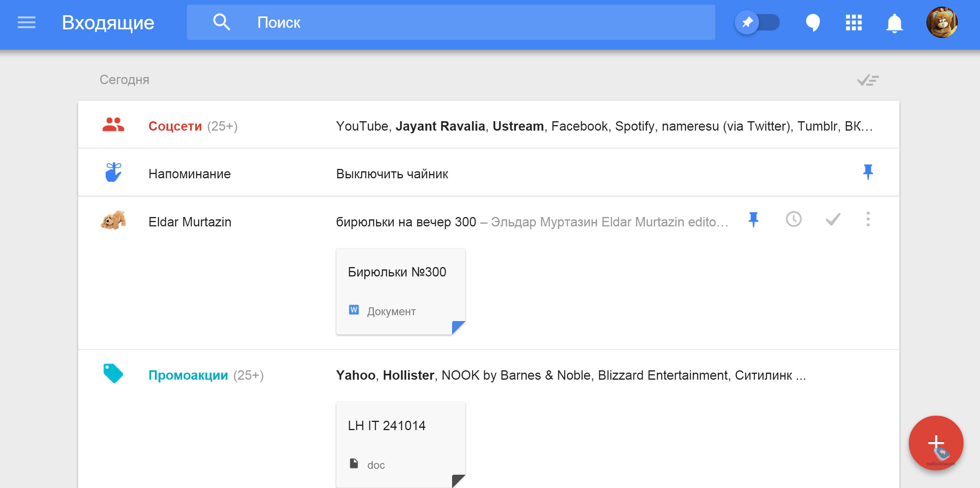Compose new message with red plus button
Viewport: 980px width, 488px height.
(936, 443)
